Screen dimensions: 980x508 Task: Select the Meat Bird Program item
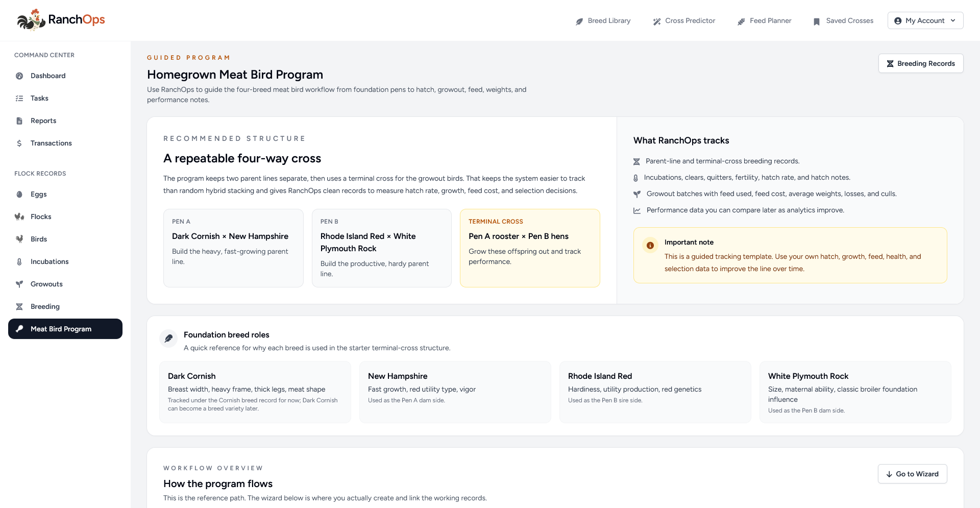[65, 329]
